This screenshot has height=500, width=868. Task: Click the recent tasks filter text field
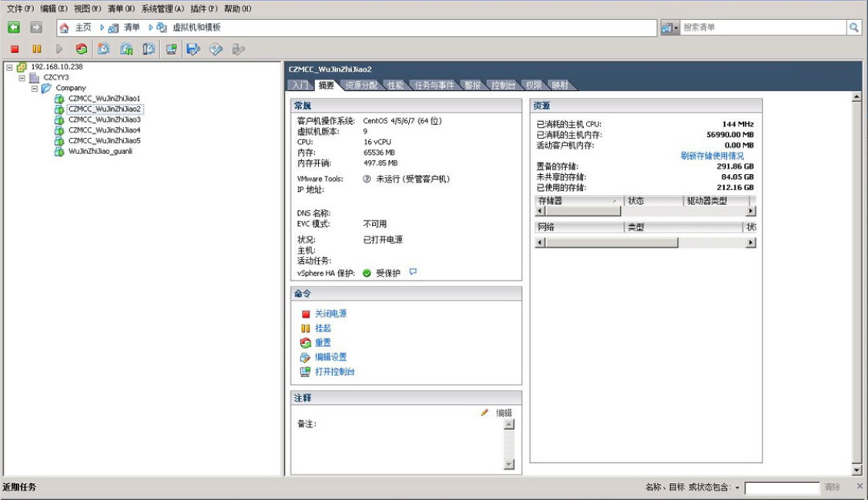click(781, 488)
